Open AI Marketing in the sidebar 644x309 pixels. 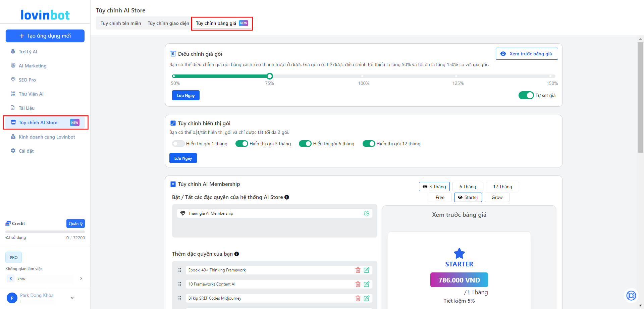(x=33, y=66)
